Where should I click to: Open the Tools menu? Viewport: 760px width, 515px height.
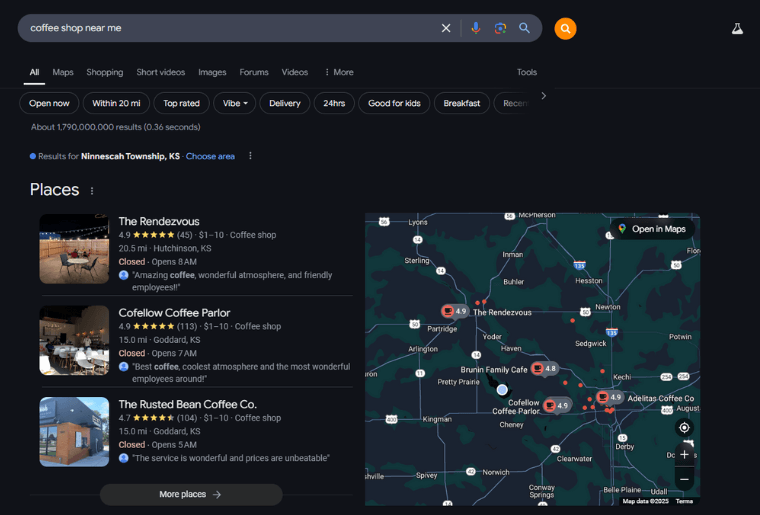tap(527, 72)
